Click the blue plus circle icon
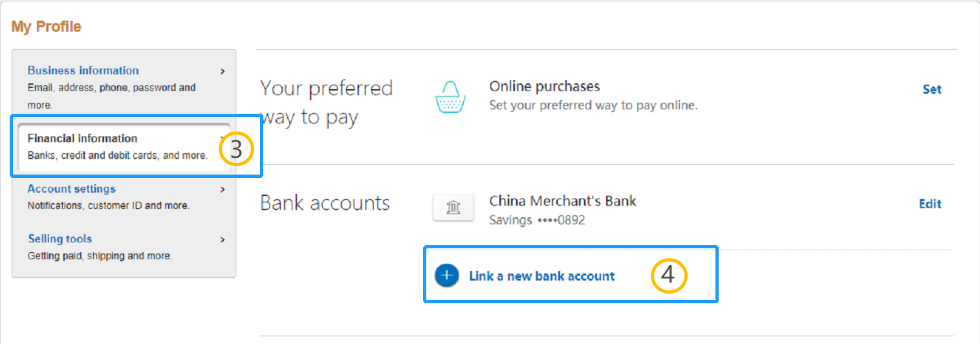Viewport: 980px width, 344px height. pos(447,275)
